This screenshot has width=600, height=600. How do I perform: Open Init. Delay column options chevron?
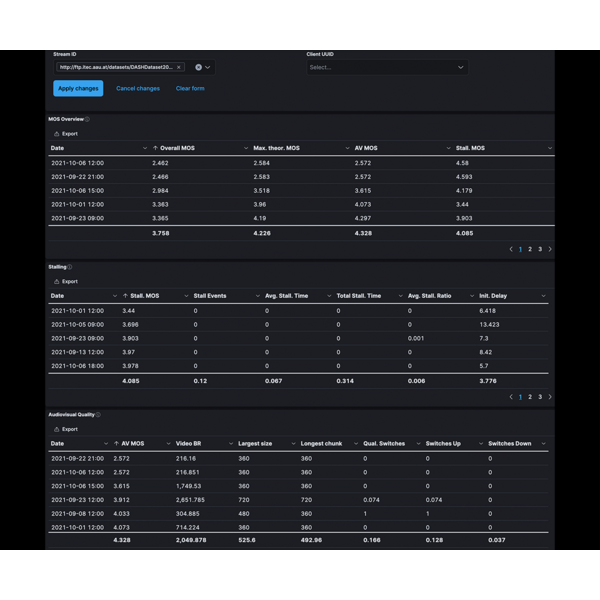click(543, 296)
